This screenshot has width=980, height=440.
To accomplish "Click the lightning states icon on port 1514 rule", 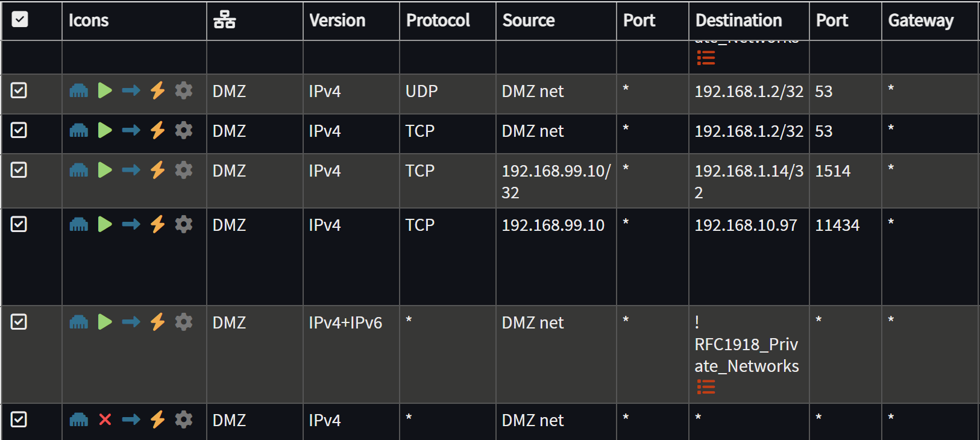I will coord(157,169).
